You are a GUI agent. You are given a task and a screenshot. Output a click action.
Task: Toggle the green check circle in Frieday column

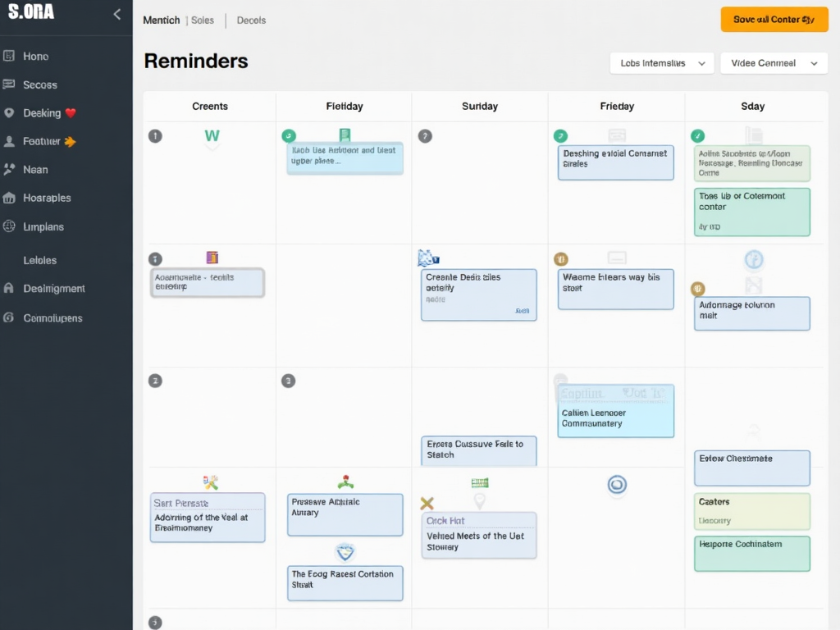click(560, 136)
